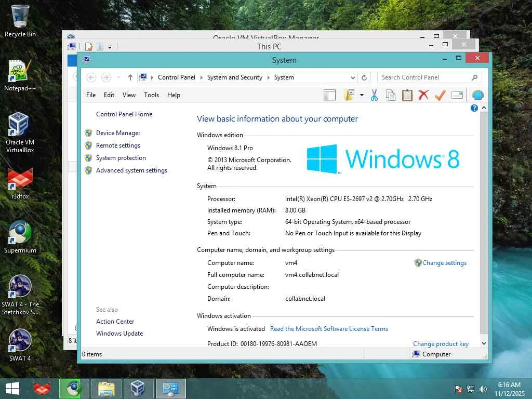Image resolution: width=532 pixels, height=399 pixels.
Task: Click the Refresh button in address bar
Action: coord(364,77)
